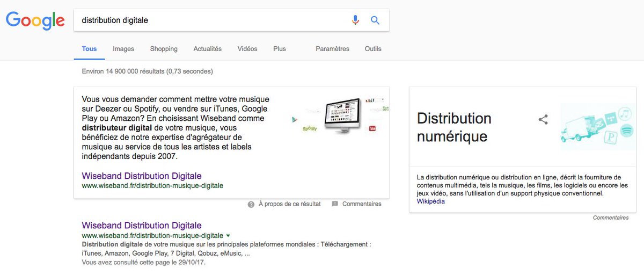Open the Outils menu
The width and height of the screenshot is (644, 275).
tap(373, 49)
